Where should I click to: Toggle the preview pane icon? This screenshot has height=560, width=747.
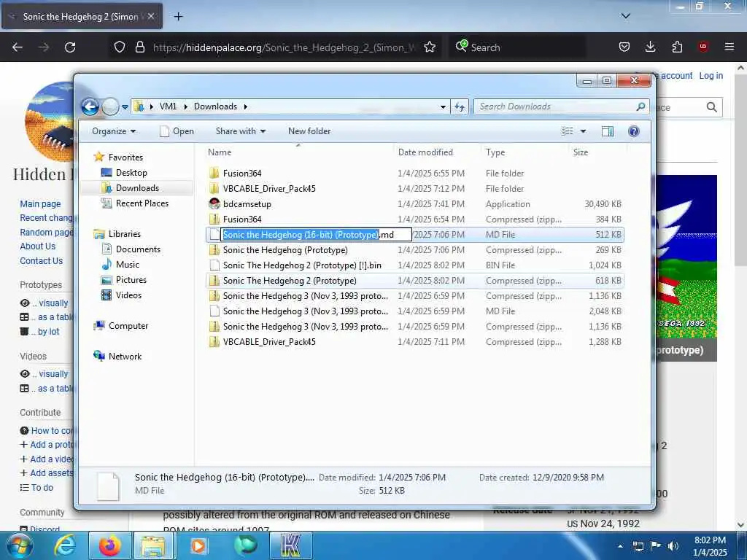608,131
